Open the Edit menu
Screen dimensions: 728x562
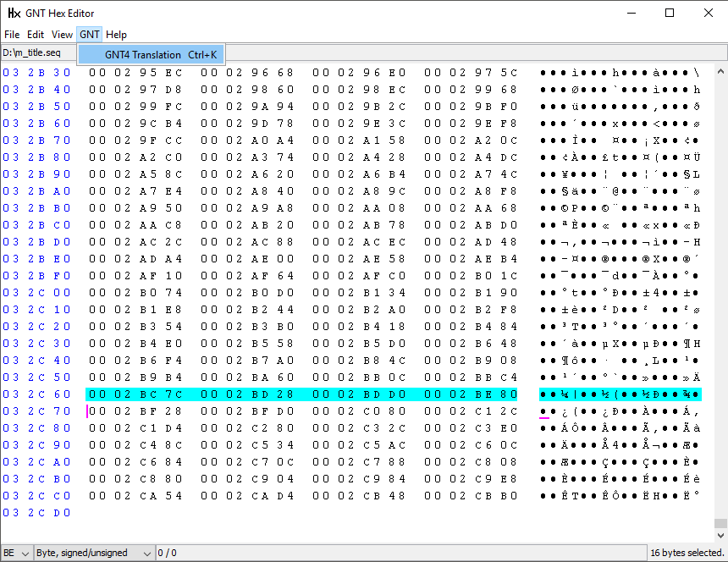point(36,35)
